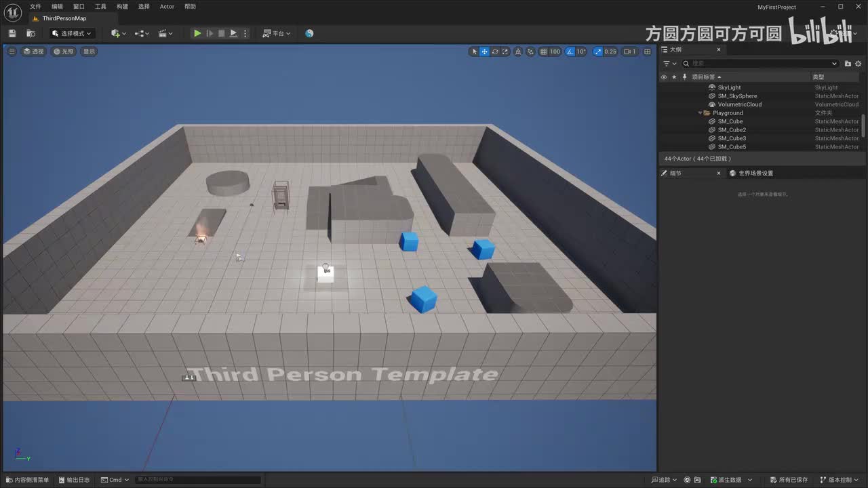This screenshot has height=488, width=868.
Task: Close the 大纲 outliner tab
Action: (719, 49)
